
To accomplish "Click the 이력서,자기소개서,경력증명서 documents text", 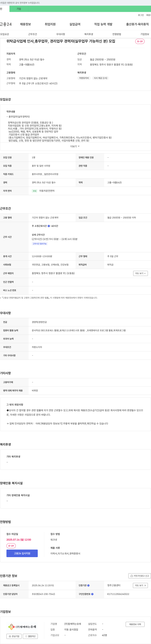I will 65,554.
